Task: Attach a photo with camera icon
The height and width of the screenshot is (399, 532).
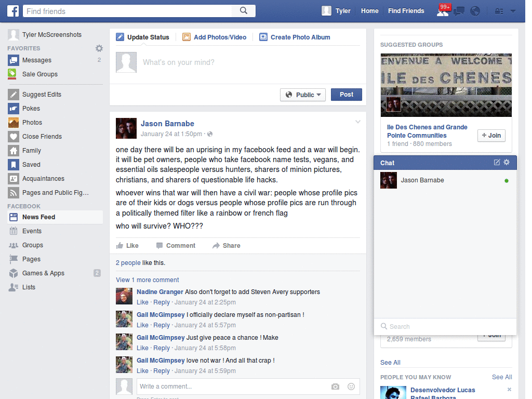Action: point(335,387)
